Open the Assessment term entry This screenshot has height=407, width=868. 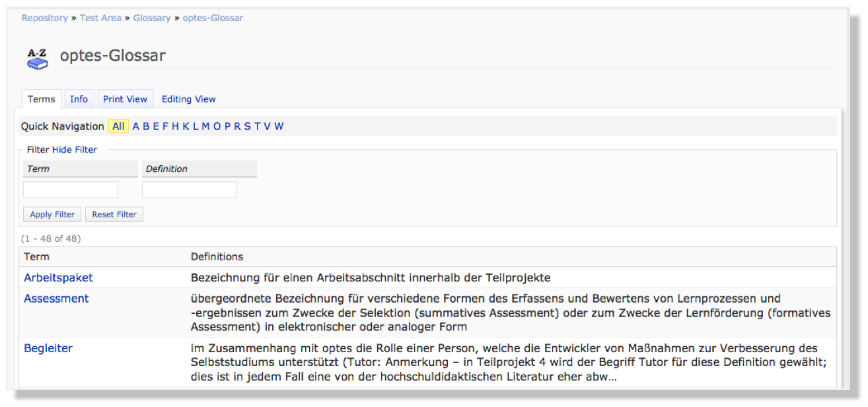coord(56,299)
